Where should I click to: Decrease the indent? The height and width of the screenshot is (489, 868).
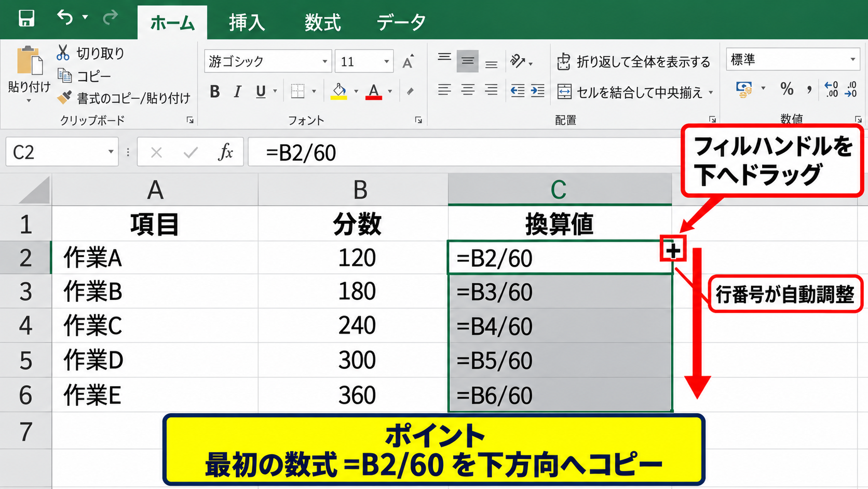tap(517, 91)
